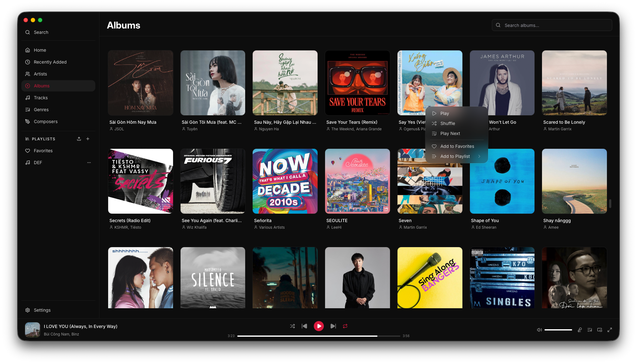Open the Shay nắnggg album cover
This screenshot has width=637, height=364.
(x=574, y=181)
